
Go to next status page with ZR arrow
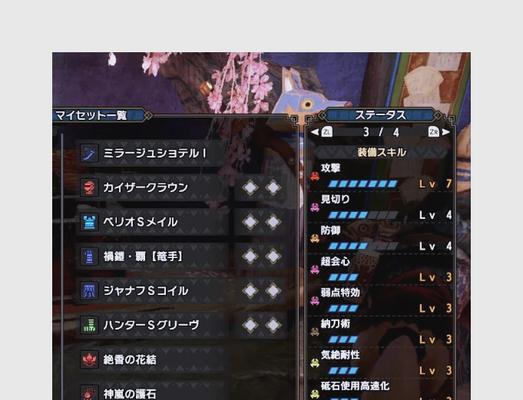439,132
